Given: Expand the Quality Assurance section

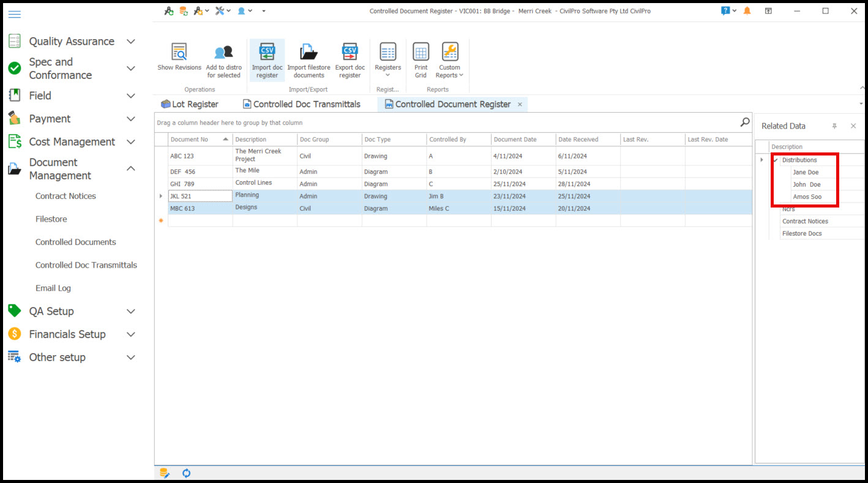Looking at the screenshot, I should click(130, 42).
